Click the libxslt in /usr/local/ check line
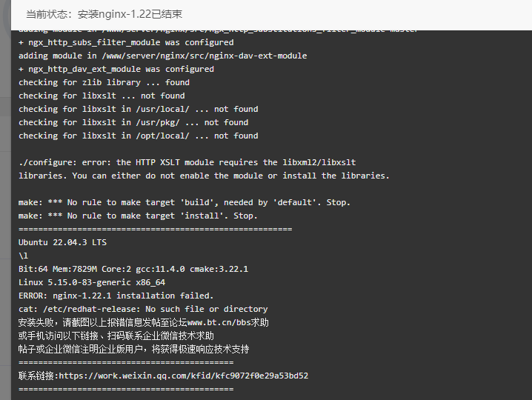Image resolution: width=532 pixels, height=400 pixels. [139, 109]
